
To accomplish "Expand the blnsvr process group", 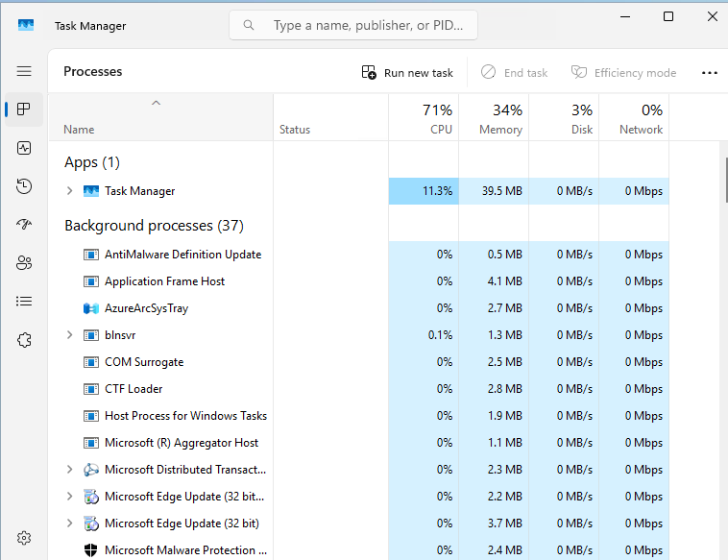I will pos(70,335).
